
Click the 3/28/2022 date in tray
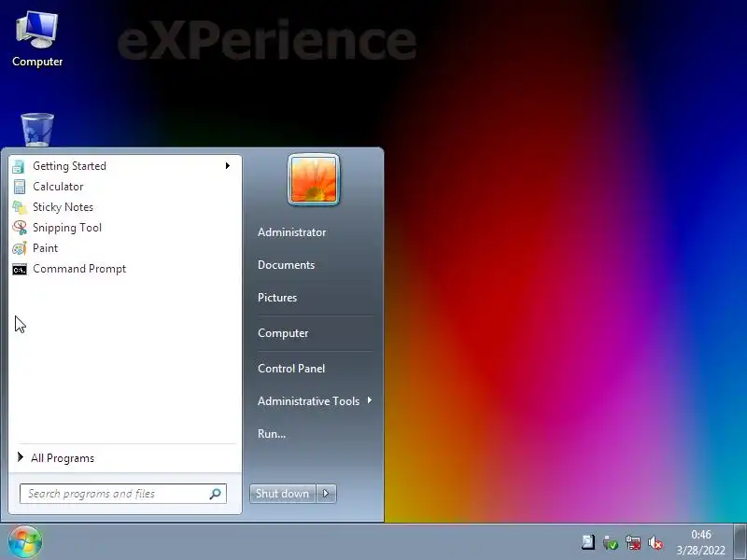tap(701, 551)
